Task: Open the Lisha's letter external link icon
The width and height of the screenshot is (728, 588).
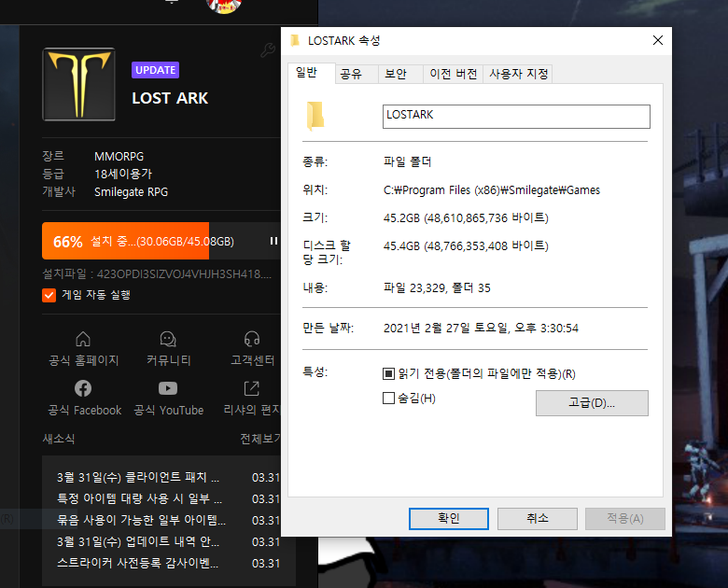Action: (x=252, y=388)
